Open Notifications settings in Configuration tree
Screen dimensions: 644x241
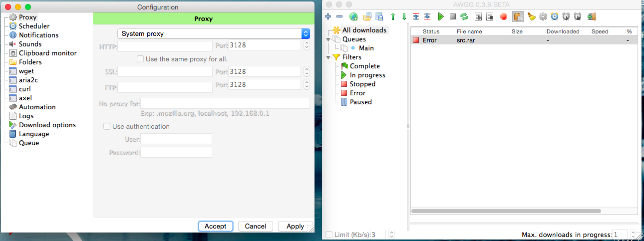point(38,35)
